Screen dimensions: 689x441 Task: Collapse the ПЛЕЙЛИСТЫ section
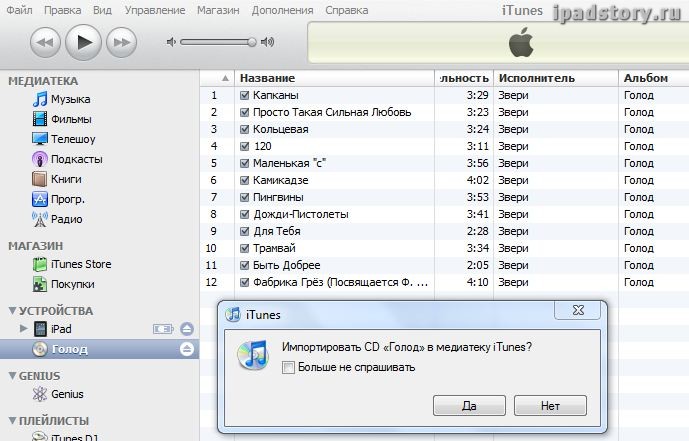point(12,420)
